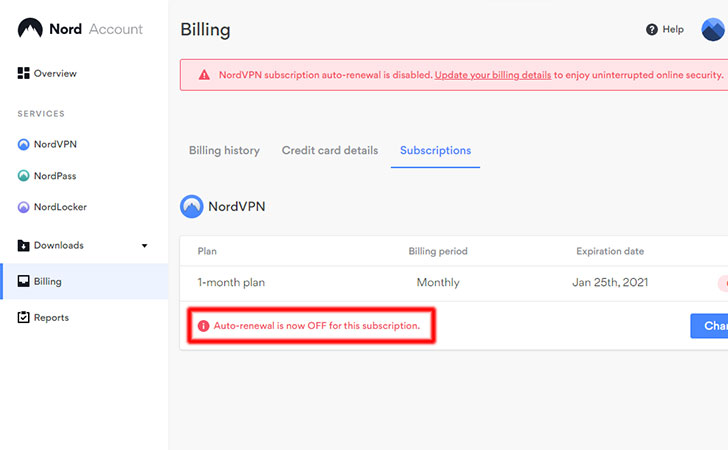Image resolution: width=728 pixels, height=450 pixels.
Task: Click the Billing page heading
Action: click(205, 30)
